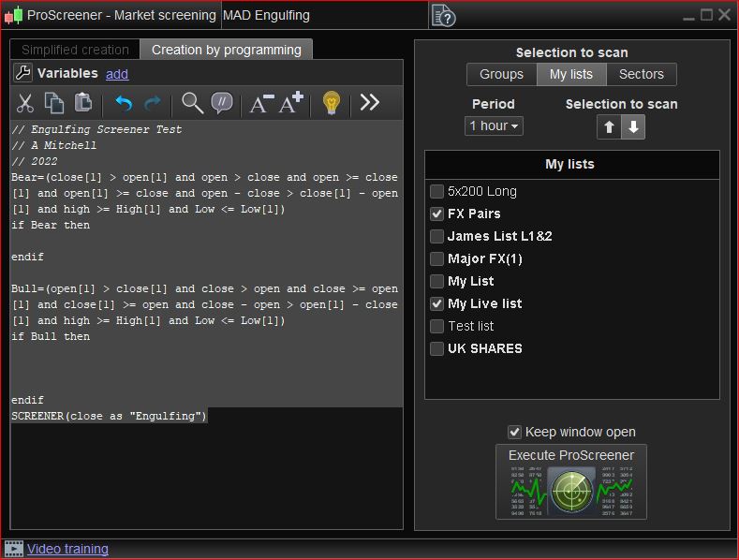Check the Test list checkbox
The height and width of the screenshot is (560, 739).
point(436,326)
